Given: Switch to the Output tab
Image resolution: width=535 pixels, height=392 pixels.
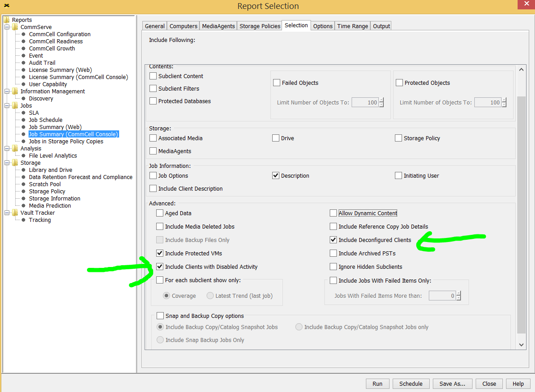Looking at the screenshot, I should click(x=381, y=26).
